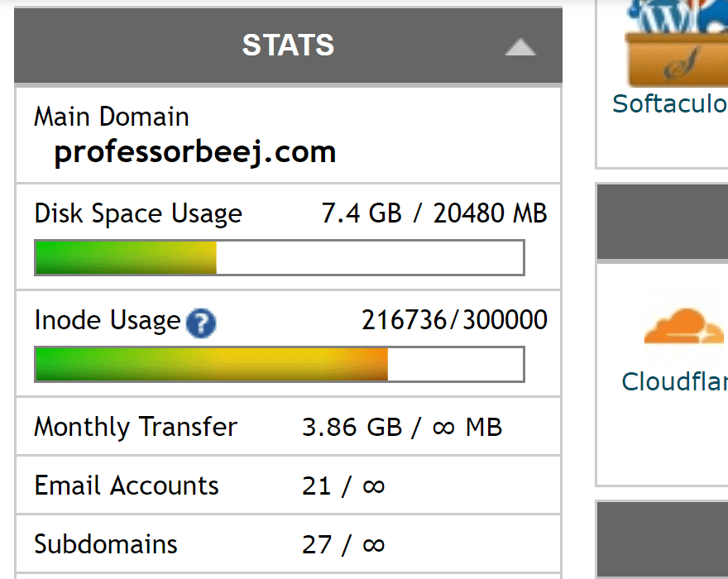Follow the Softaculous text link

[x=670, y=103]
